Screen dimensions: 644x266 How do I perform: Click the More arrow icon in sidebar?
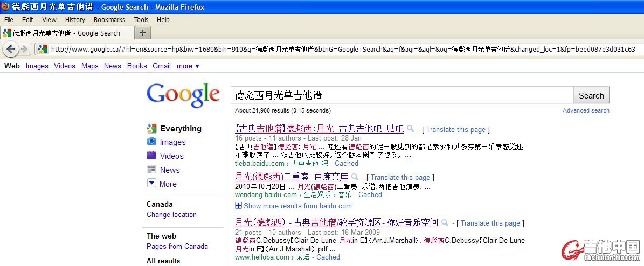[x=151, y=184]
